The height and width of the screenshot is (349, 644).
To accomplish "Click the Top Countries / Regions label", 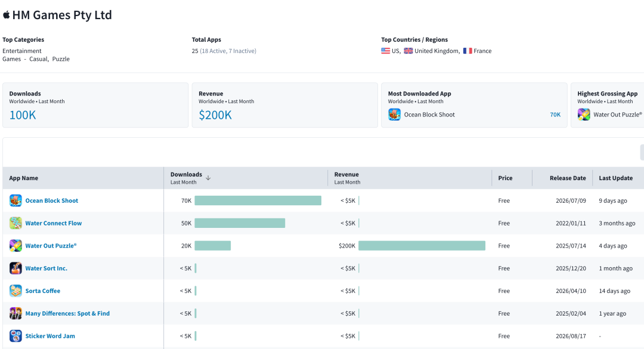I will click(x=414, y=39).
